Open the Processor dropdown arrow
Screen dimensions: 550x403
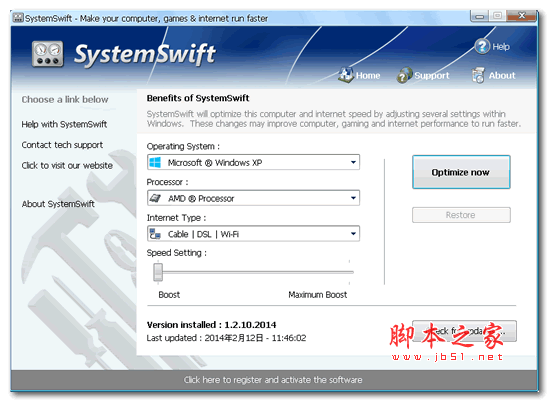(353, 198)
